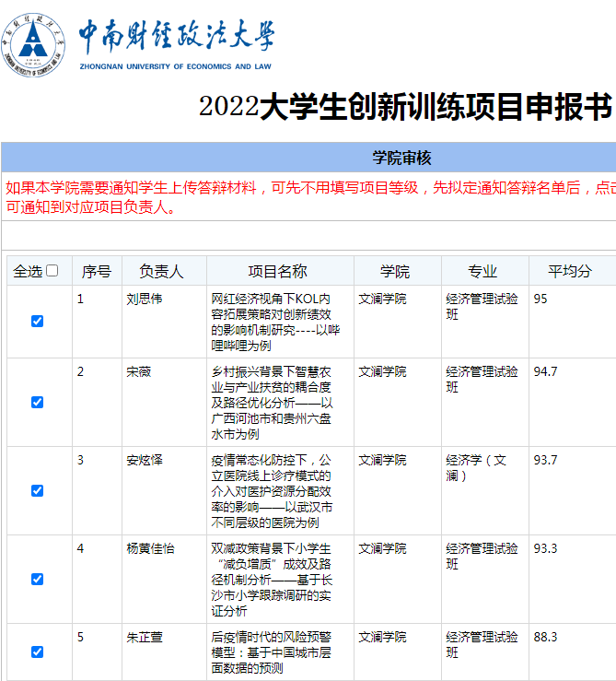The width and height of the screenshot is (616, 681).
Task: Toggle the checkbox for 杨黄佳怡's project
Action: (37, 579)
